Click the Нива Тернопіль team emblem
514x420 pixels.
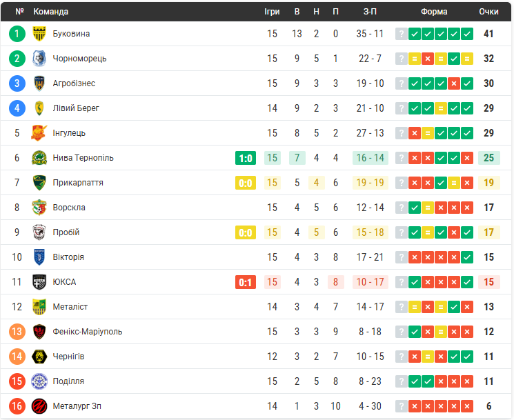tap(39, 158)
